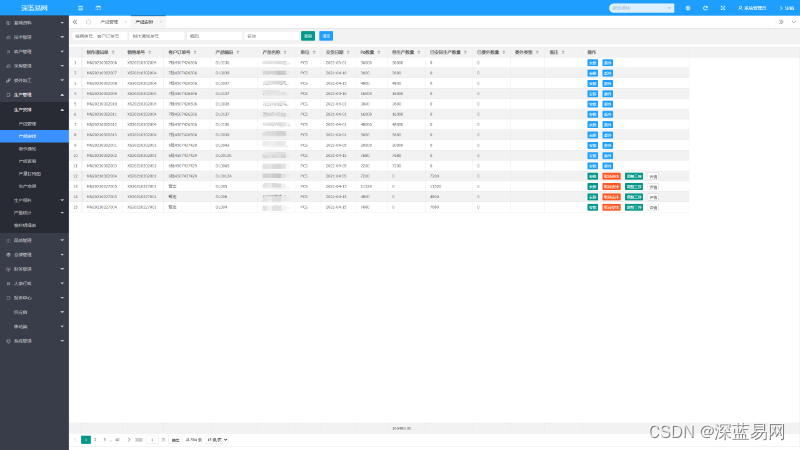Click the blue reset button beside search
The image size is (800, 450).
326,36
